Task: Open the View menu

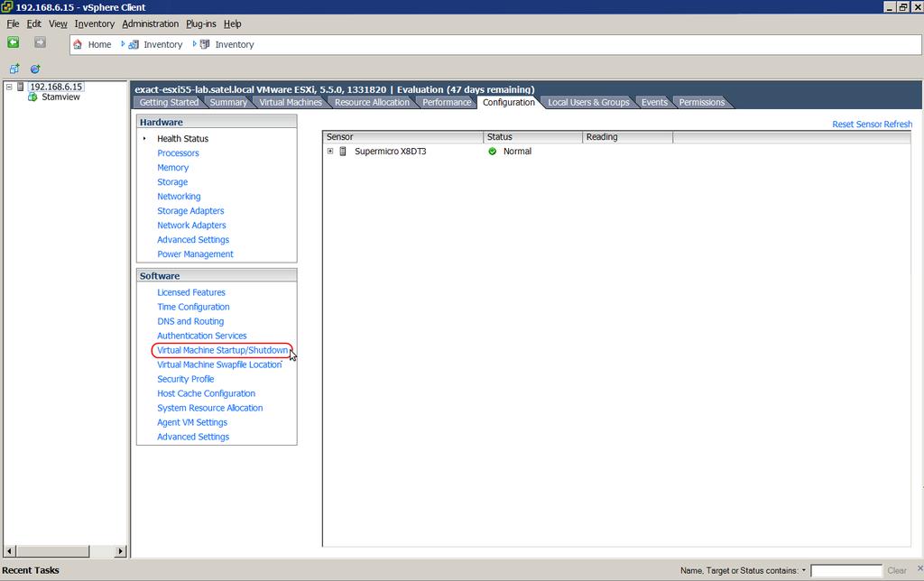Action: 58,23
